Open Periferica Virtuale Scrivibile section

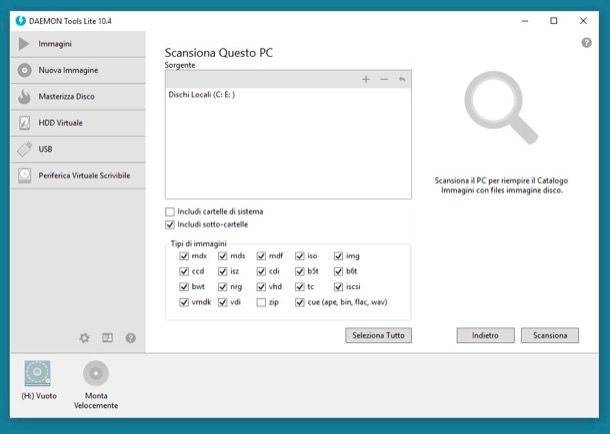[78, 175]
